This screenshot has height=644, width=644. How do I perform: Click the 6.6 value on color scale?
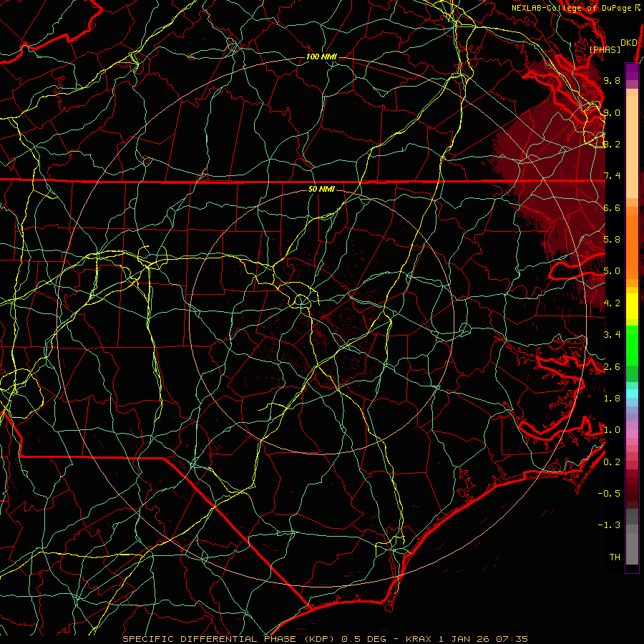612,208
